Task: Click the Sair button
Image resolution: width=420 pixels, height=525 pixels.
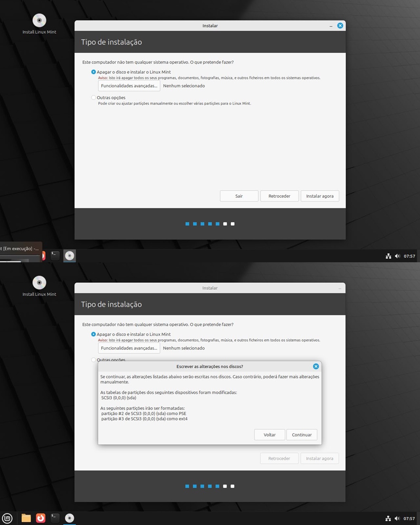Action: pyautogui.click(x=239, y=196)
